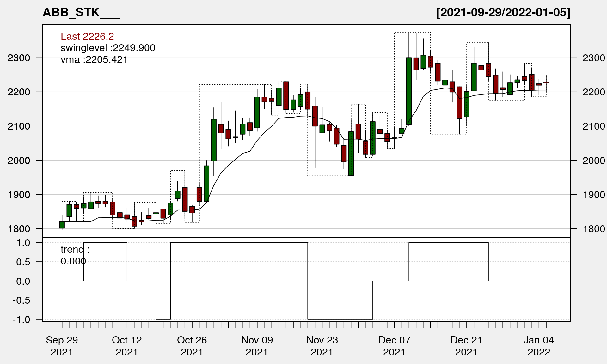Click the 1800 label on right price axis

(594, 229)
